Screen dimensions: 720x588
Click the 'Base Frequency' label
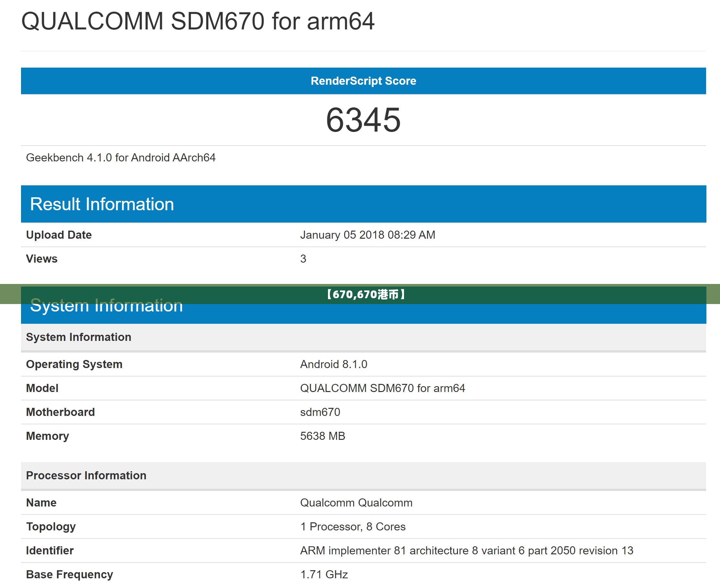click(x=70, y=575)
